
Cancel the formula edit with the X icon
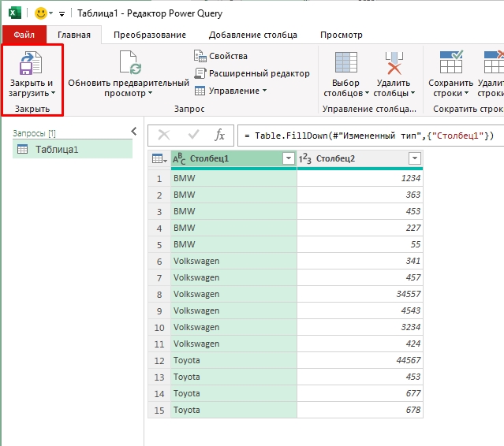tap(164, 136)
